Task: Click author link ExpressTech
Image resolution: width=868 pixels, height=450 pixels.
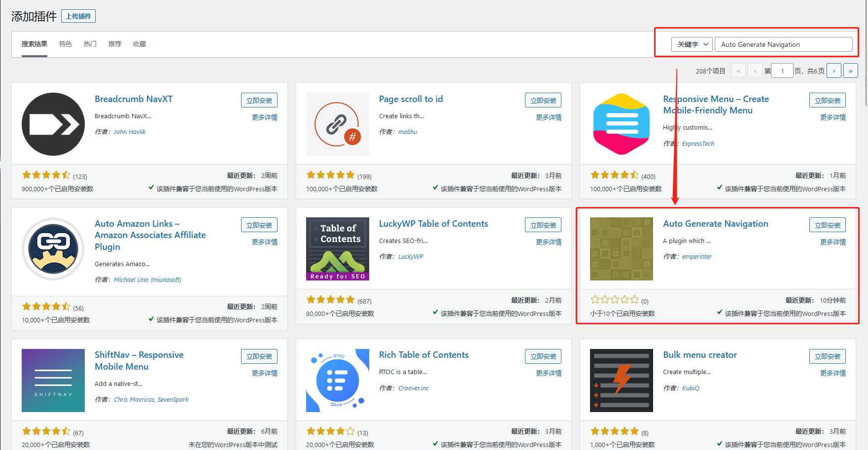Action: [698, 143]
